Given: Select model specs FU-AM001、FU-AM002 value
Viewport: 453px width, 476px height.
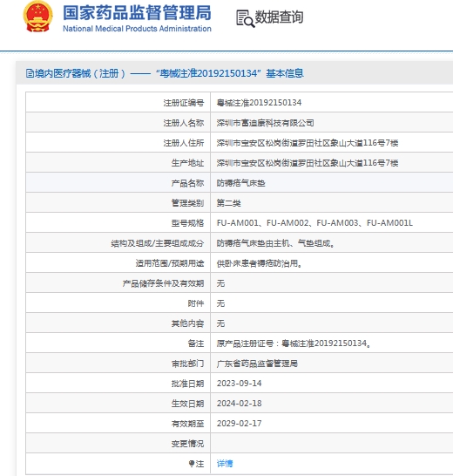Looking at the screenshot, I should tap(314, 223).
